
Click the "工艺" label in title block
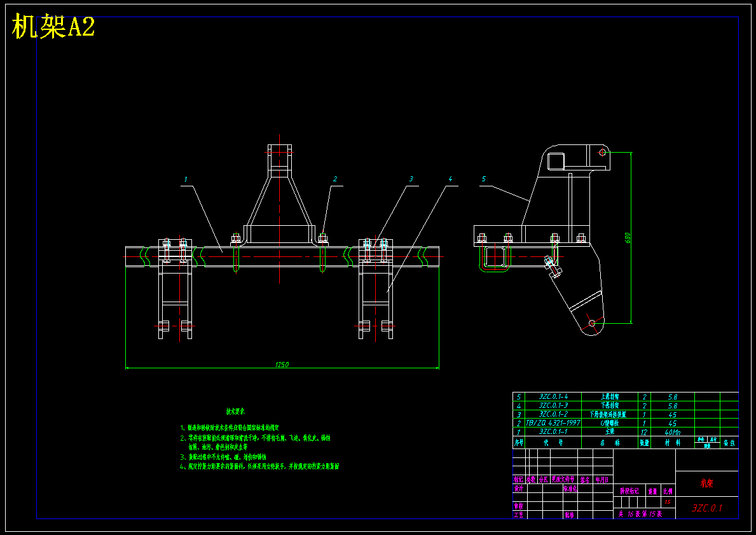519,515
